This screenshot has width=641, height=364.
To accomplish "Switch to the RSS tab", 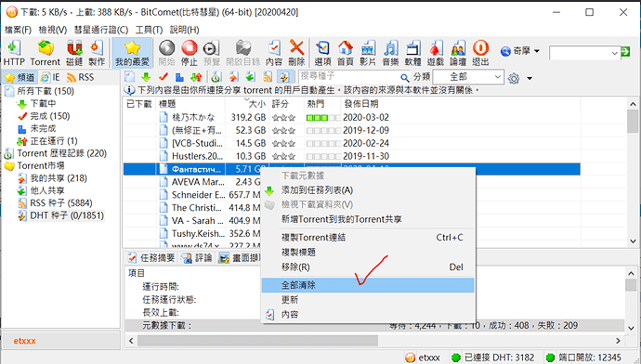I will pos(81,77).
